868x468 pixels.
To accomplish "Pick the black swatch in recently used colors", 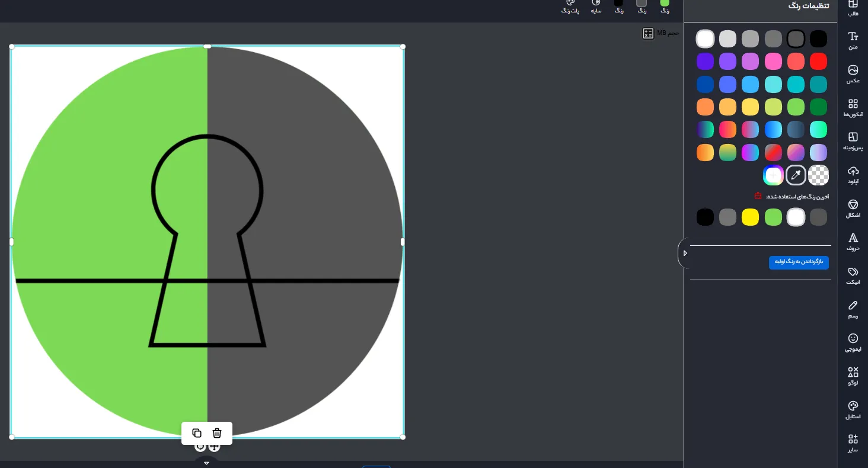I will [x=705, y=217].
